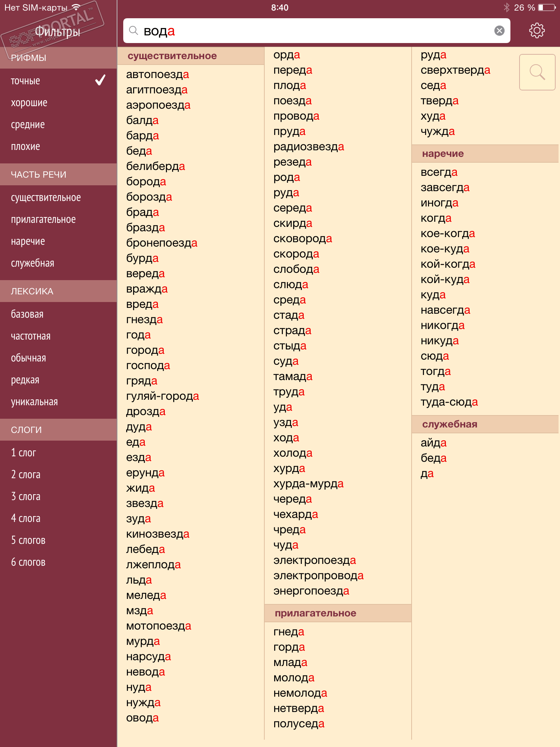This screenshot has height=747, width=560.
Task: Toggle the точные rhymes filter
Action: click(58, 81)
